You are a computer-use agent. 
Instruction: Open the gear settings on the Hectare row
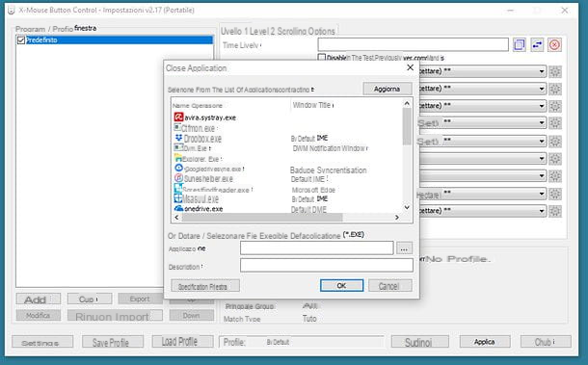(x=555, y=194)
